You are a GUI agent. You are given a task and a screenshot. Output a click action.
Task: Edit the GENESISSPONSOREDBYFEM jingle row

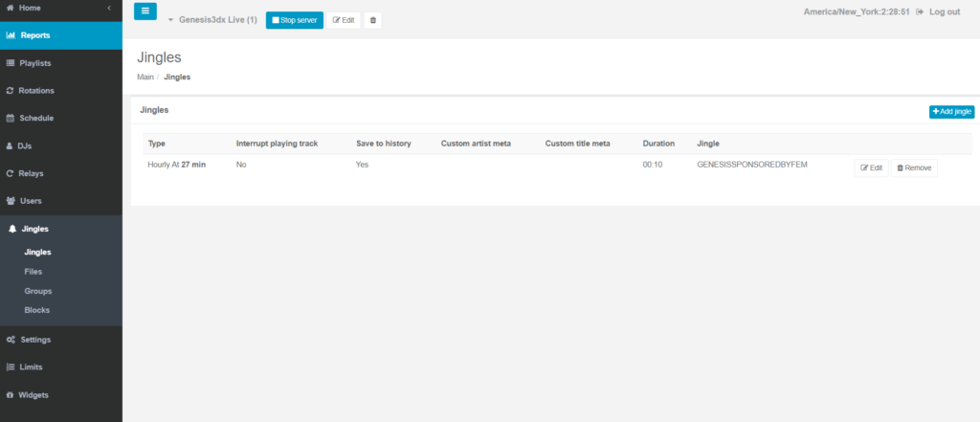coord(871,167)
